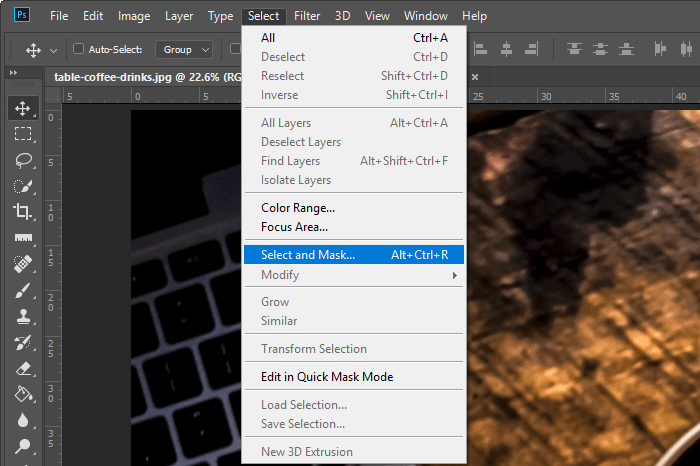The height and width of the screenshot is (466, 700).
Task: Select the Paint Bucket tool
Action: (23, 395)
